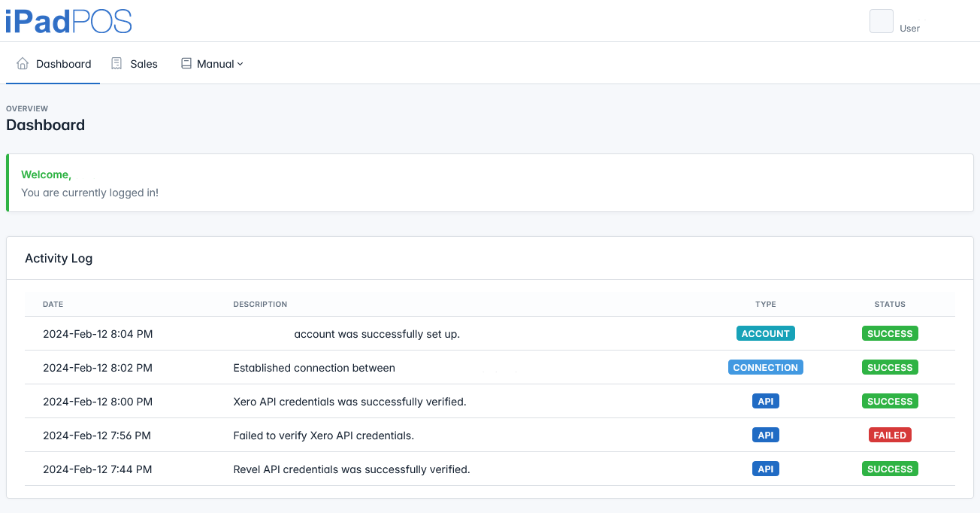Click the STATUS column header

[890, 305]
